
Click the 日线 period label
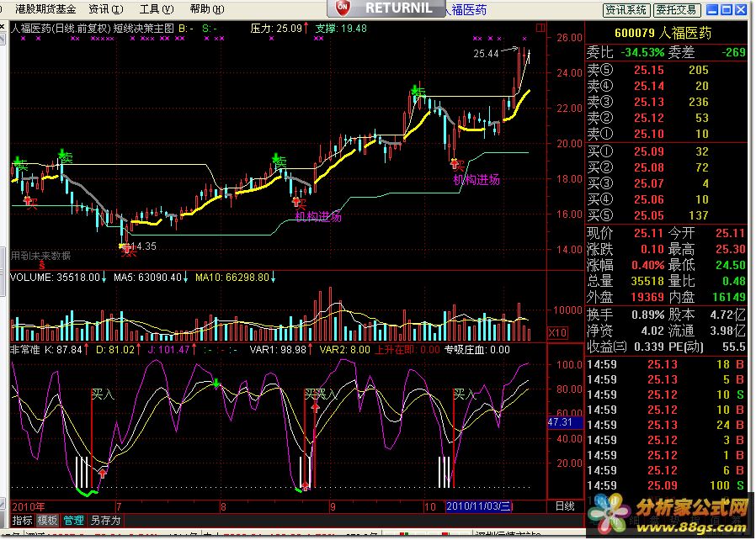(565, 506)
